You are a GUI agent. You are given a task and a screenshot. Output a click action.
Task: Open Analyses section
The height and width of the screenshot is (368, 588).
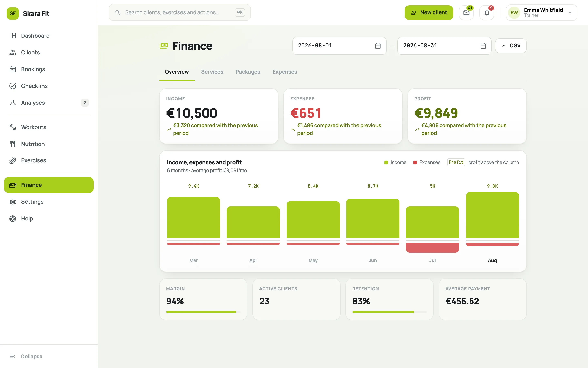[x=49, y=103]
